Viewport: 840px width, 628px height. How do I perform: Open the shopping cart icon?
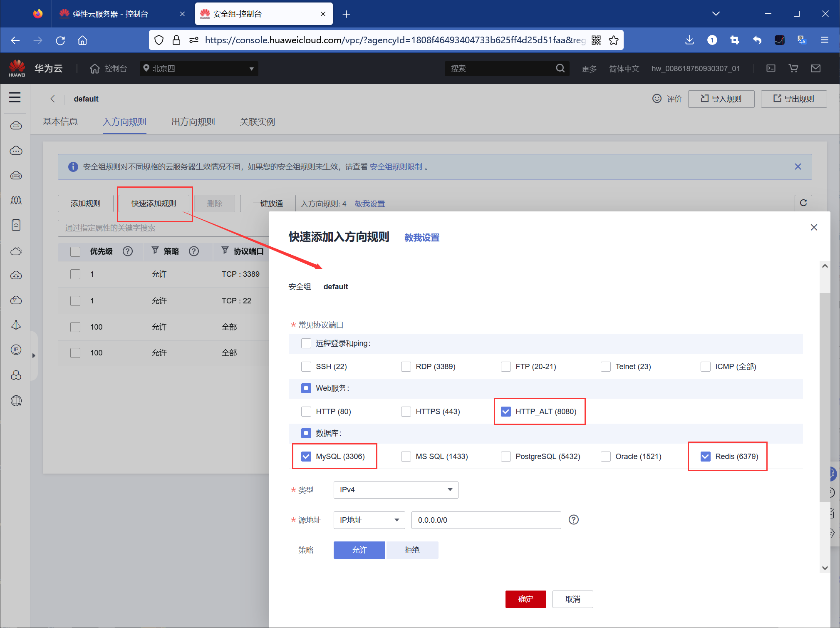click(x=793, y=68)
